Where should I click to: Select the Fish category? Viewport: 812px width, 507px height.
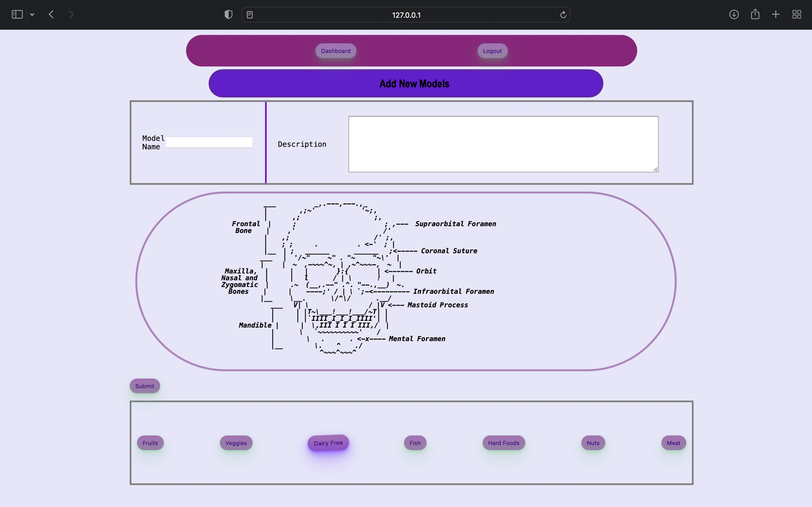tap(415, 442)
